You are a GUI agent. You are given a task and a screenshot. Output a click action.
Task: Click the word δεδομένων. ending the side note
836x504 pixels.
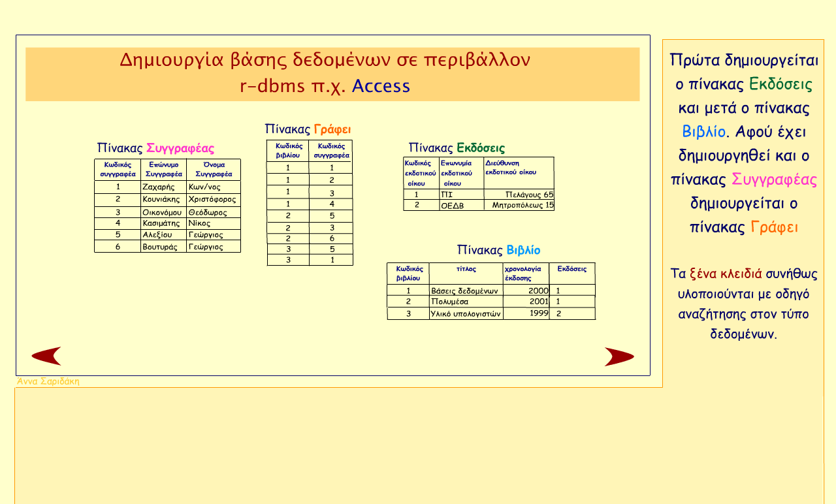point(743,334)
